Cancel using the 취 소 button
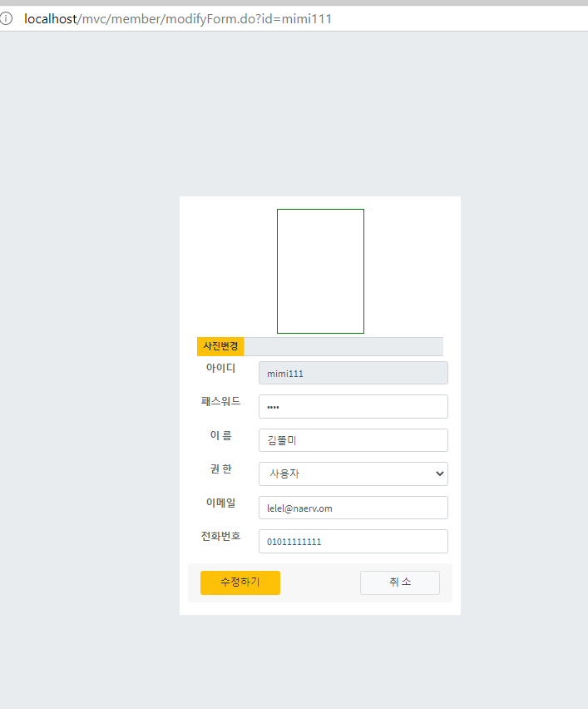This screenshot has height=709, width=588. tap(400, 583)
